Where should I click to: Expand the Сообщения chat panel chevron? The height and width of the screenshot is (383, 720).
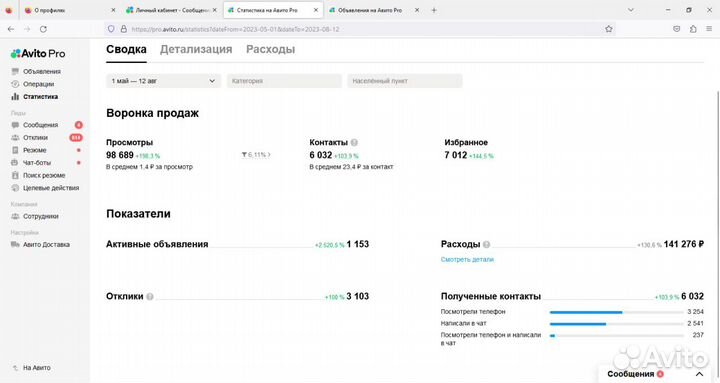pyautogui.click(x=699, y=374)
